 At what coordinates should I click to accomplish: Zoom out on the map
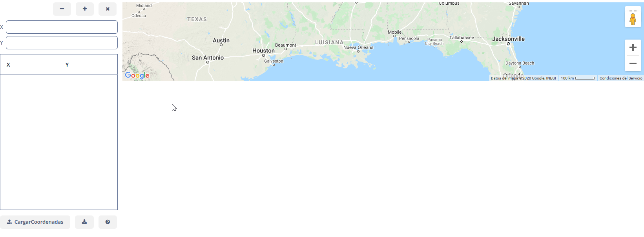click(633, 63)
